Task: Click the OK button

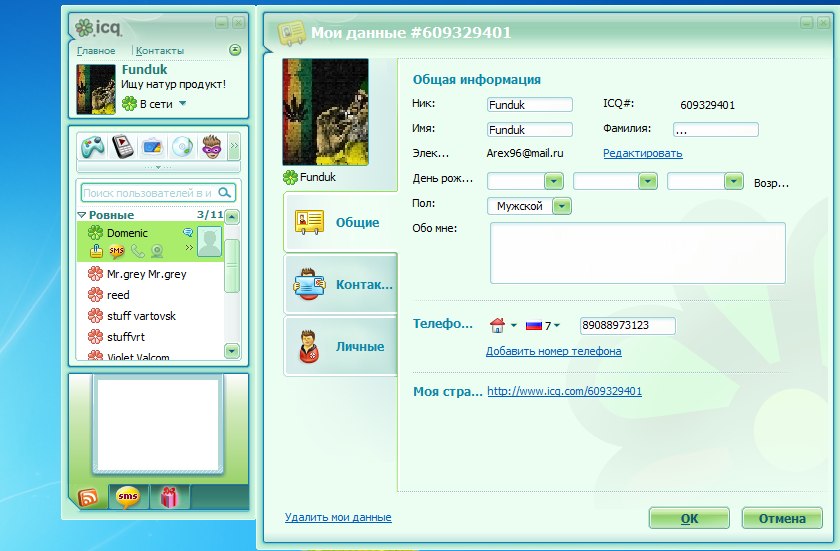Action: (x=689, y=518)
